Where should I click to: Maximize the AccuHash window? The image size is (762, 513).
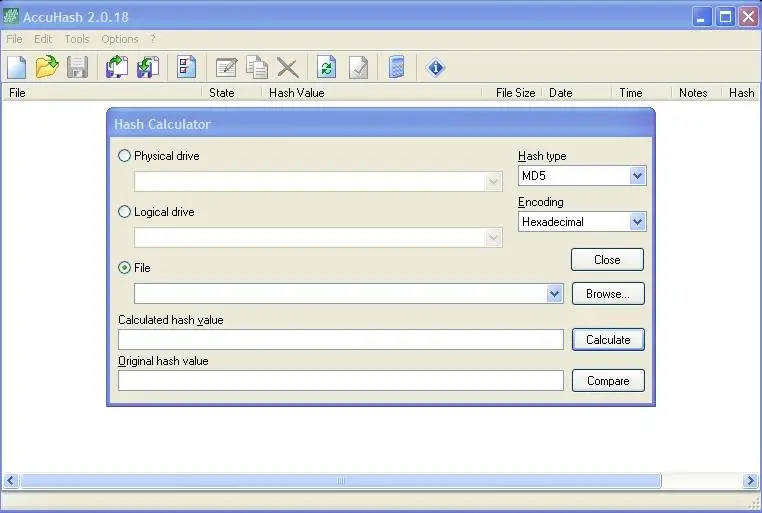(x=725, y=17)
